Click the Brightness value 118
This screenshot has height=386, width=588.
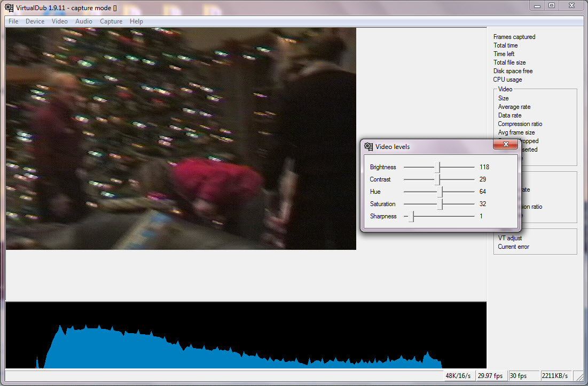pyautogui.click(x=484, y=167)
